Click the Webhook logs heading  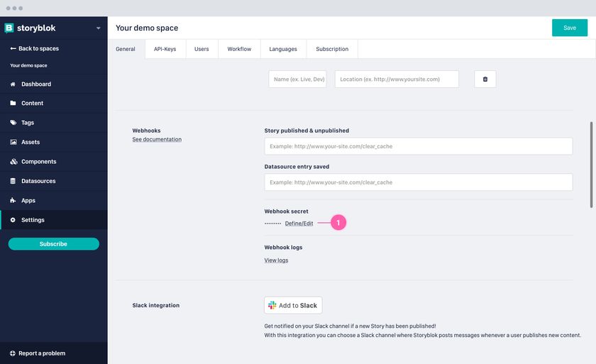(283, 248)
